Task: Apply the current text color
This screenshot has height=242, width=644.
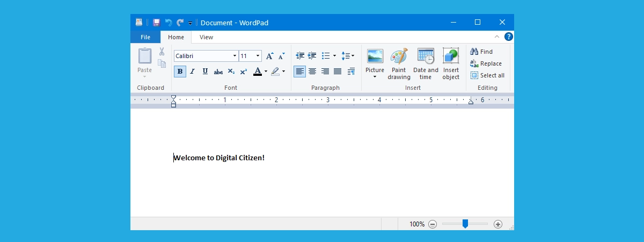Action: [258, 71]
